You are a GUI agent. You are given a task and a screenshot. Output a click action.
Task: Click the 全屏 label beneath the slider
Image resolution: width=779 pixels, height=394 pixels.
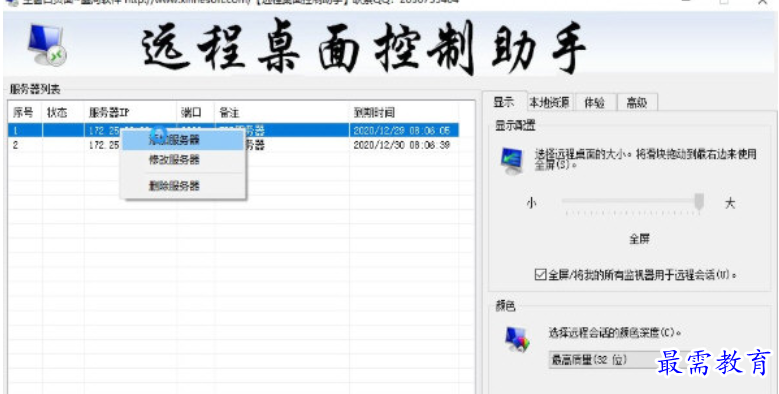point(639,239)
